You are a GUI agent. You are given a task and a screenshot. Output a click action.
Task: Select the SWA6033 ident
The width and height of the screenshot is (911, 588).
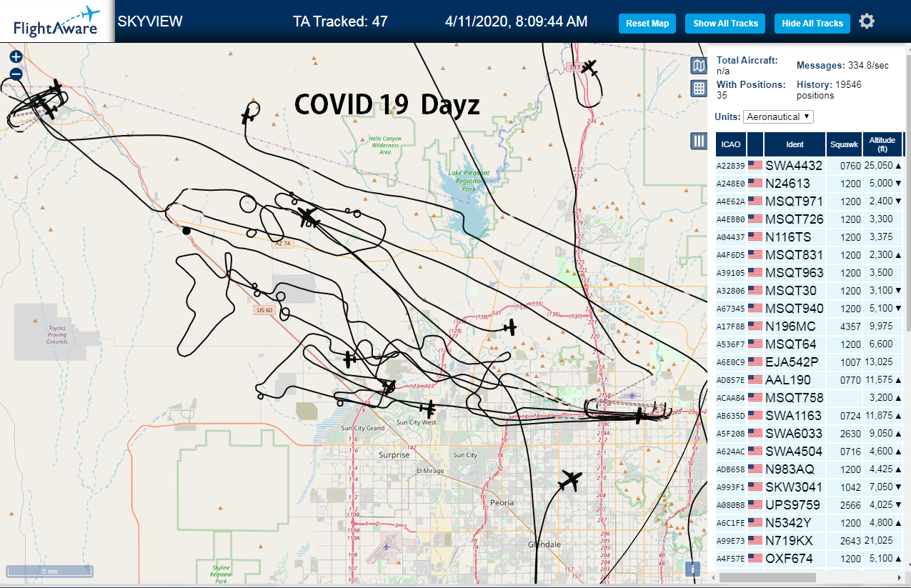(x=794, y=434)
